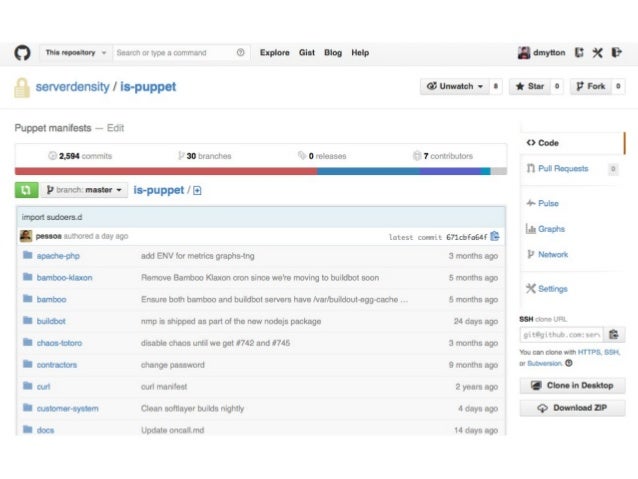The width and height of the screenshot is (638, 479).
Task: Click the pessoa commit author avatar
Action: (x=26, y=236)
